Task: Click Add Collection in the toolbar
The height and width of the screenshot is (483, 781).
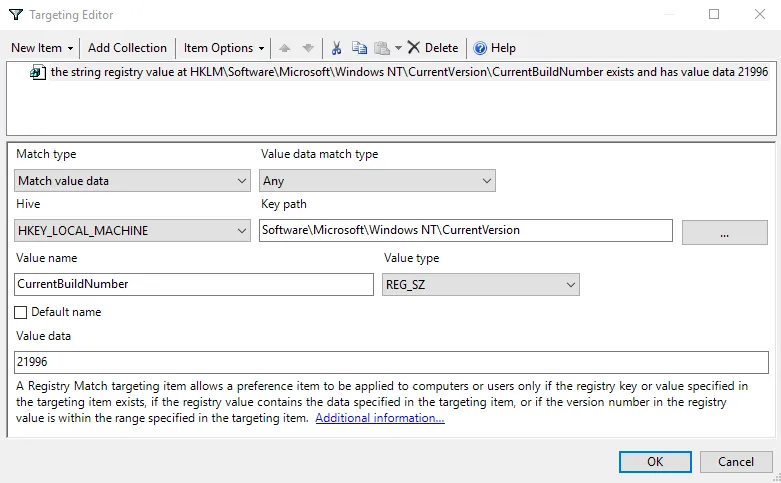Action: tap(127, 48)
